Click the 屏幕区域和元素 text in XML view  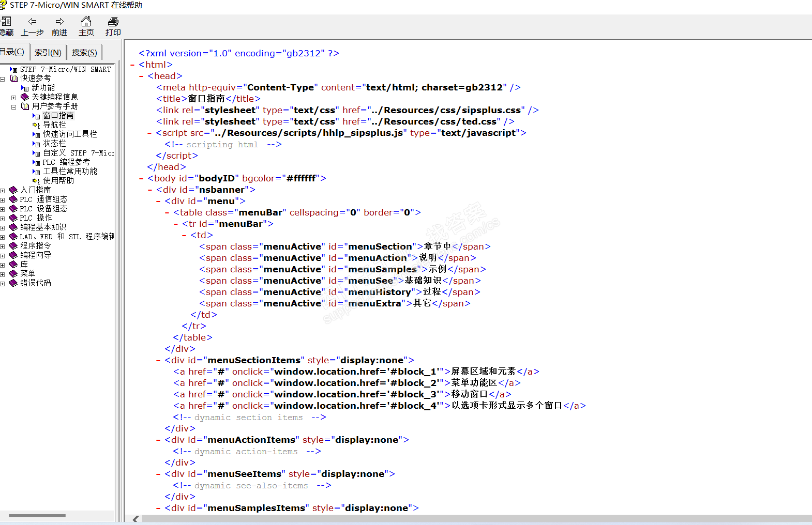pos(484,372)
